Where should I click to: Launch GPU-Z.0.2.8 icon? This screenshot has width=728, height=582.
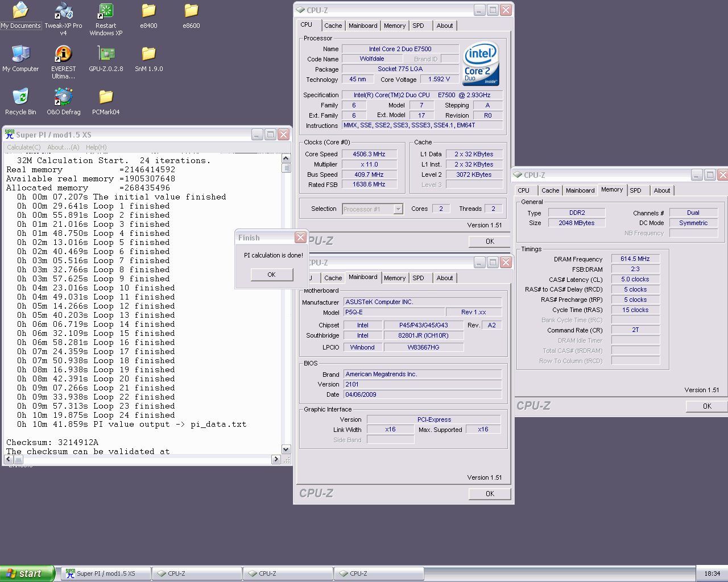106,59
